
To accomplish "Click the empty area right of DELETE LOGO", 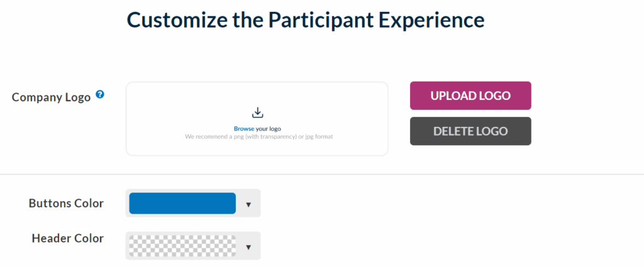I will pyautogui.click(x=585, y=131).
